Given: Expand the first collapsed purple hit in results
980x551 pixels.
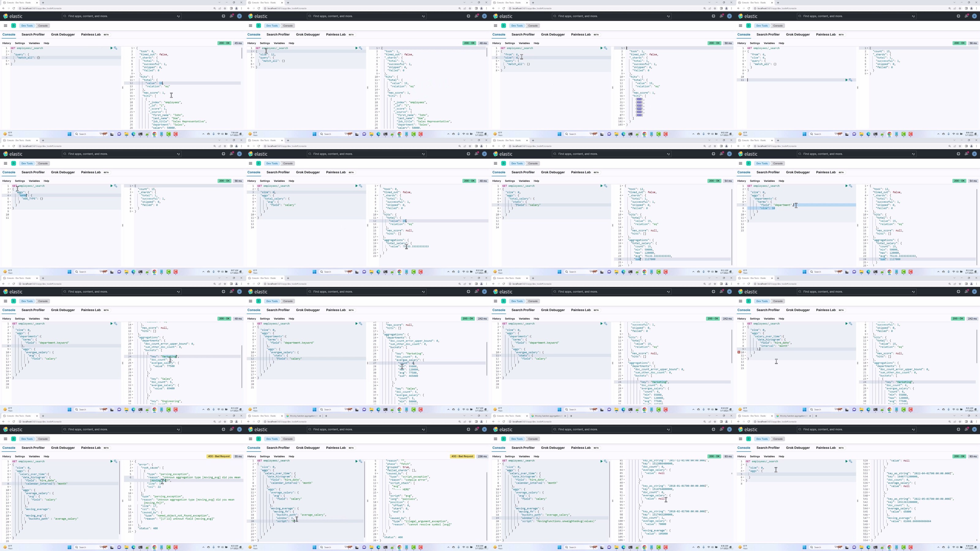Looking at the screenshot, I should click(x=639, y=99).
